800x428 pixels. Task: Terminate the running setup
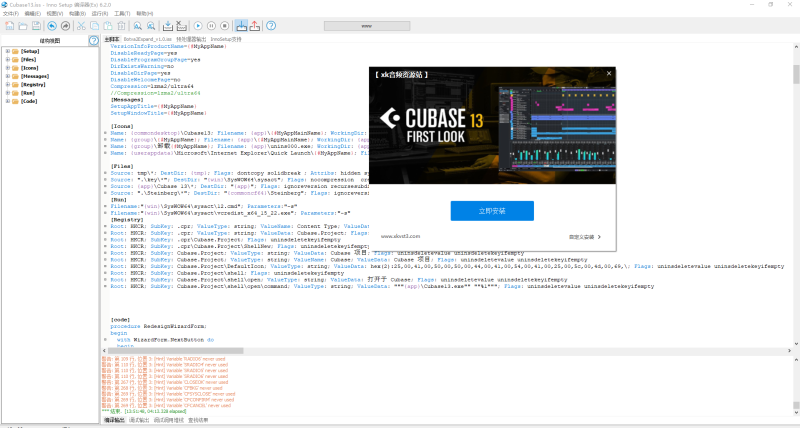[x=224, y=26]
